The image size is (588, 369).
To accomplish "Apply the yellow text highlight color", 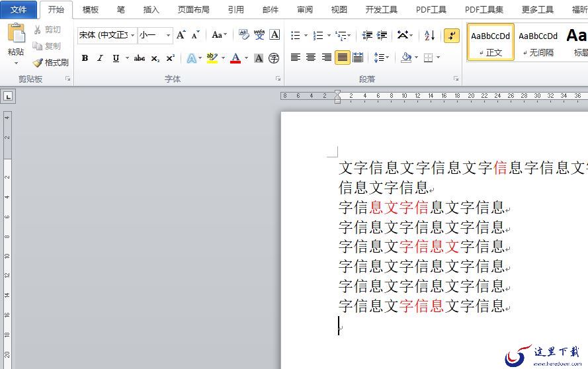I will pos(212,58).
